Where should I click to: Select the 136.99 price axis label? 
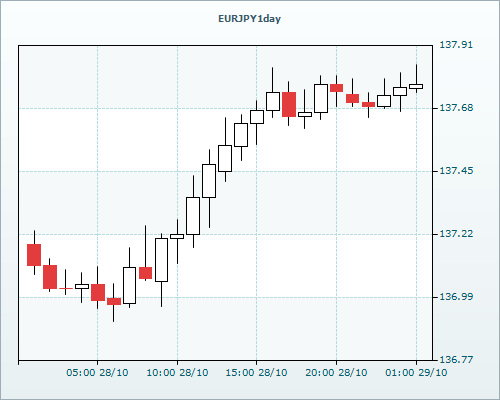click(x=456, y=297)
